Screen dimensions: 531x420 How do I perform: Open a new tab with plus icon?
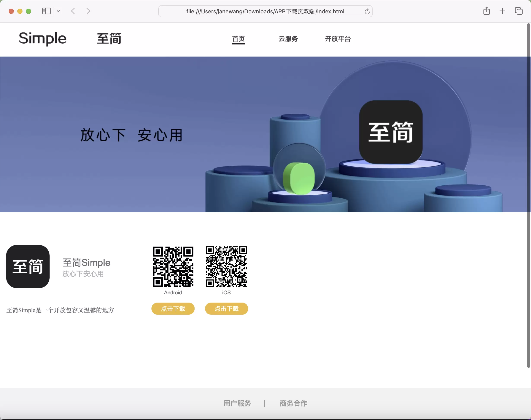502,11
